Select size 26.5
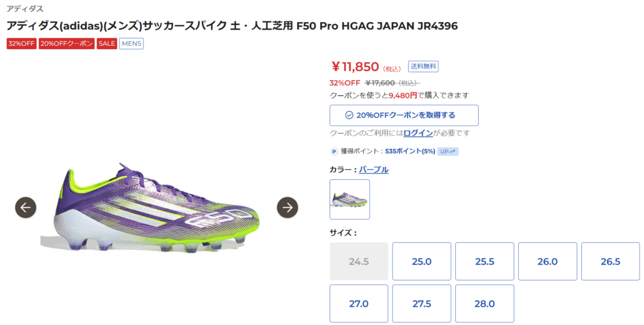Viewport: 644px width, 325px height. click(x=610, y=262)
